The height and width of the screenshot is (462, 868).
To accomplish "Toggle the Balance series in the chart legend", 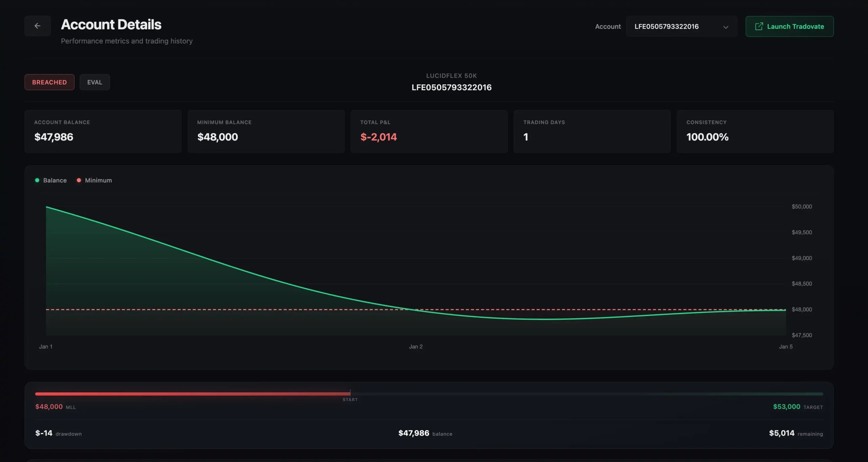I will click(x=51, y=180).
